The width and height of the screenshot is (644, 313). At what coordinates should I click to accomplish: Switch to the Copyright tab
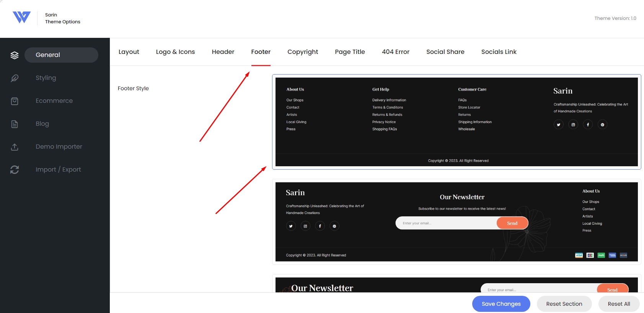[x=303, y=52]
